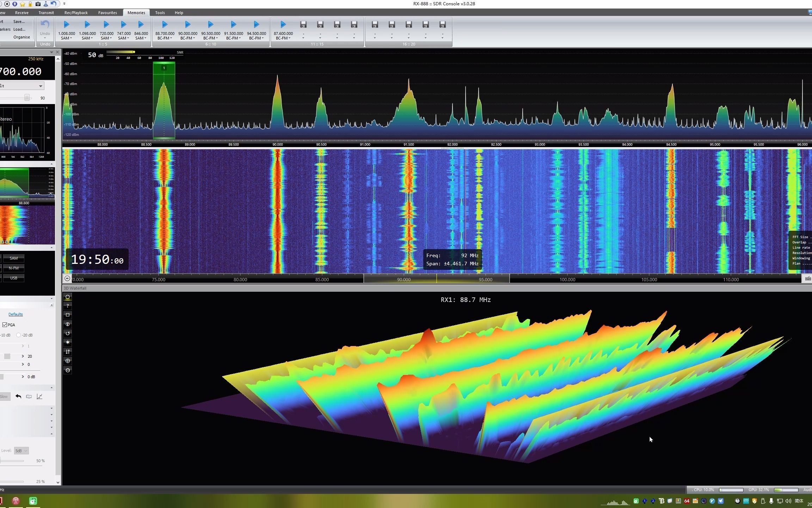Image resolution: width=812 pixels, height=508 pixels.
Task: Click the zoom-in plus icon in 3D Waterfall toolbar
Action: tap(68, 361)
